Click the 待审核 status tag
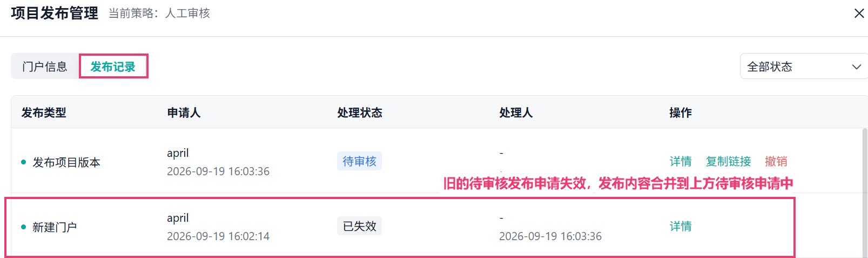 point(359,161)
